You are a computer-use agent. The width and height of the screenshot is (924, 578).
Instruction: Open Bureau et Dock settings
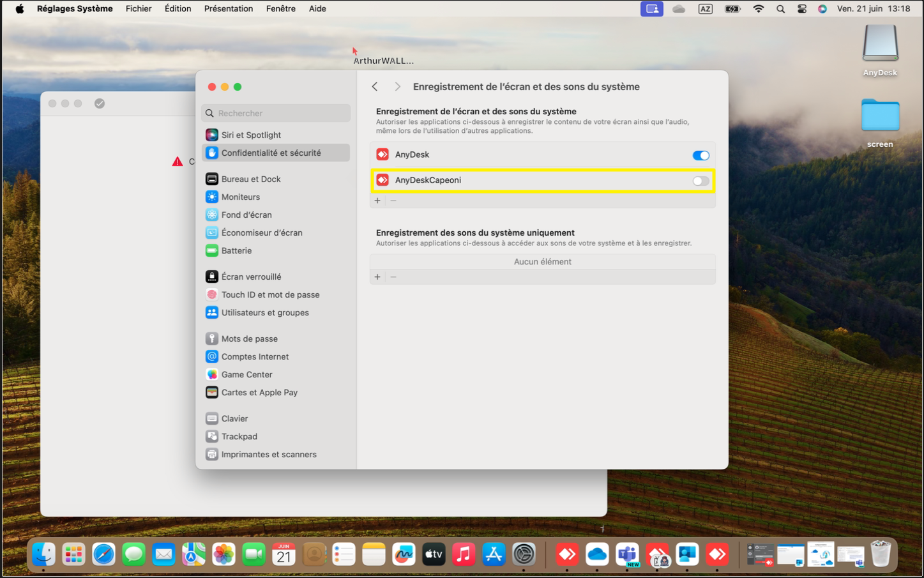coord(276,179)
